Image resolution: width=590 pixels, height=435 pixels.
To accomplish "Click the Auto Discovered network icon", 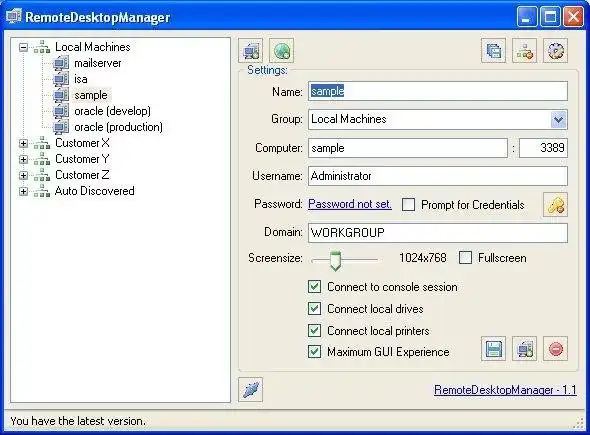I will 42,191.
